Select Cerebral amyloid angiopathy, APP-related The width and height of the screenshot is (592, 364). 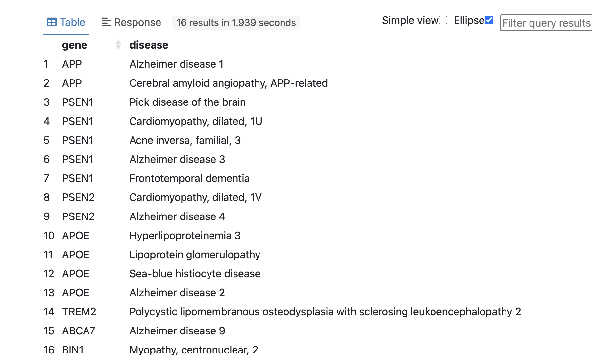pyautogui.click(x=229, y=83)
